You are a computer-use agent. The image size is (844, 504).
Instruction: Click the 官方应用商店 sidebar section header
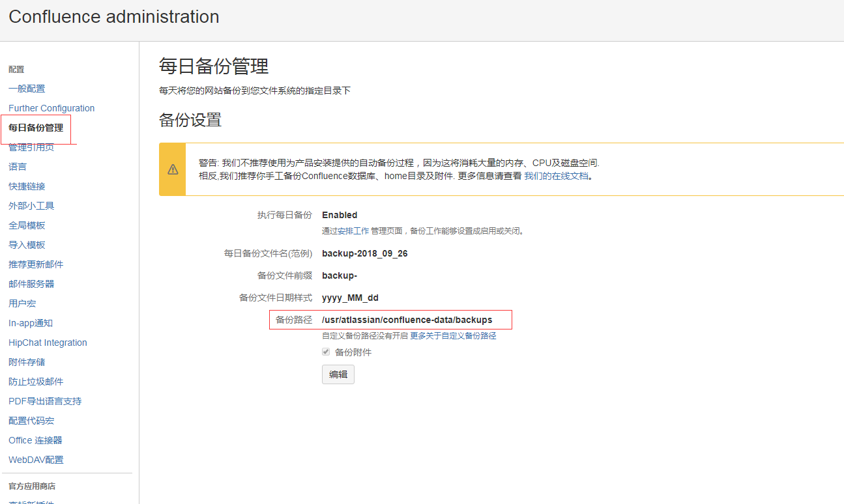pyautogui.click(x=32, y=486)
